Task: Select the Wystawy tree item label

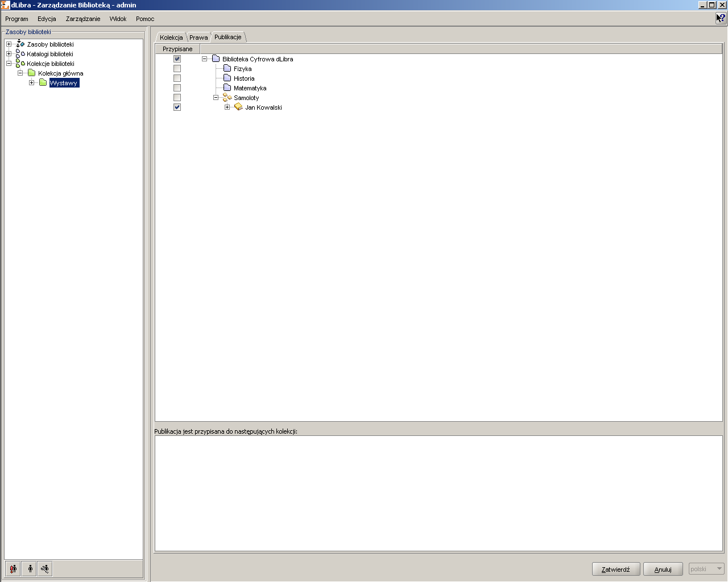Action: [x=64, y=83]
